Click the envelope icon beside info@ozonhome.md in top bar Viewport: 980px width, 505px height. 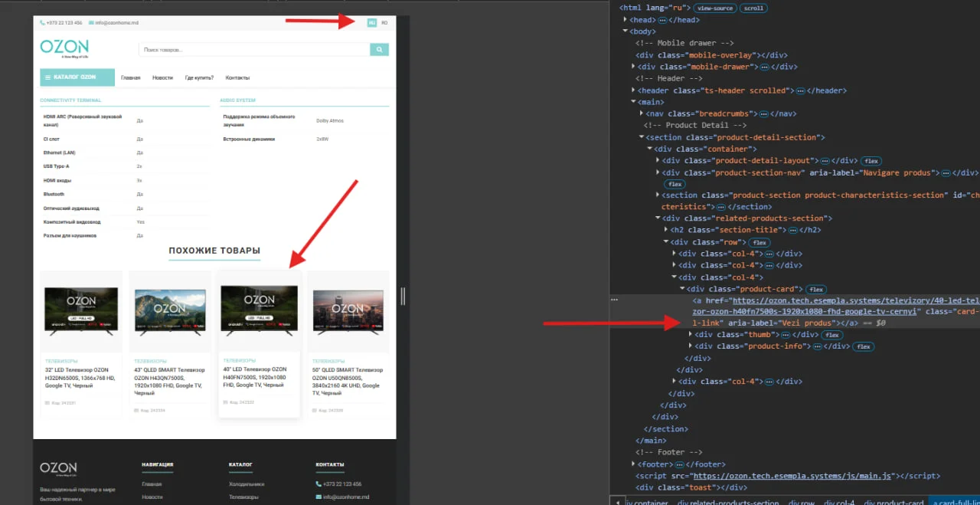91,23
